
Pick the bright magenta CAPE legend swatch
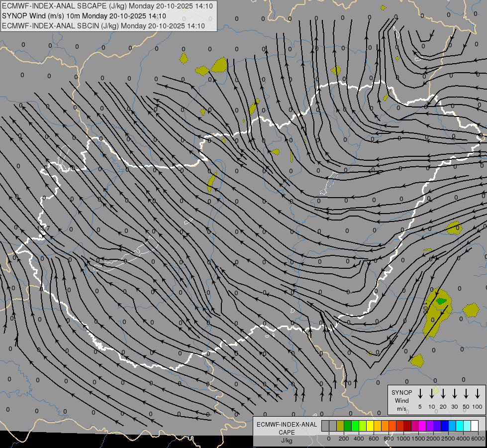pyautogui.click(x=422, y=426)
